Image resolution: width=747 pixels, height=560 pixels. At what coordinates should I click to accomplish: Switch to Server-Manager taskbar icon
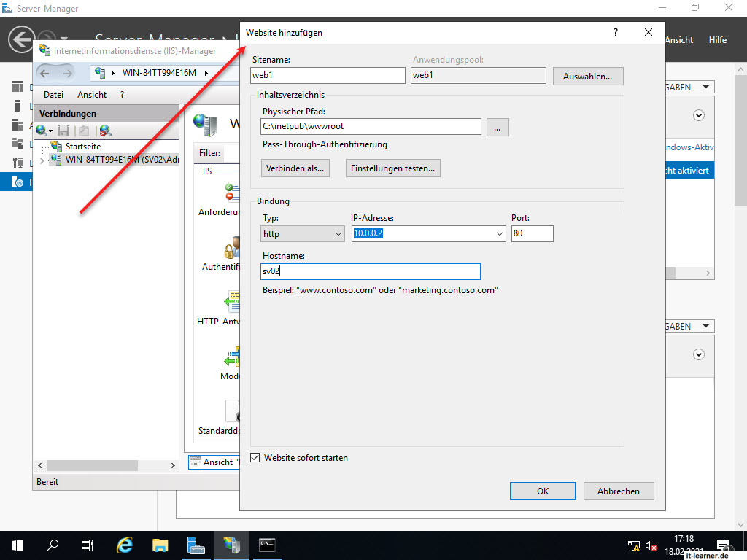coord(196,545)
